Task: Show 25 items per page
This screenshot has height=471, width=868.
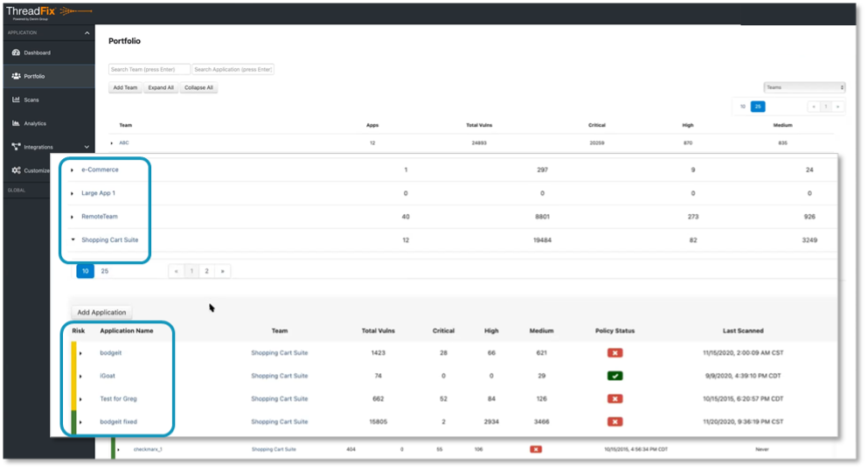Action: (x=105, y=272)
